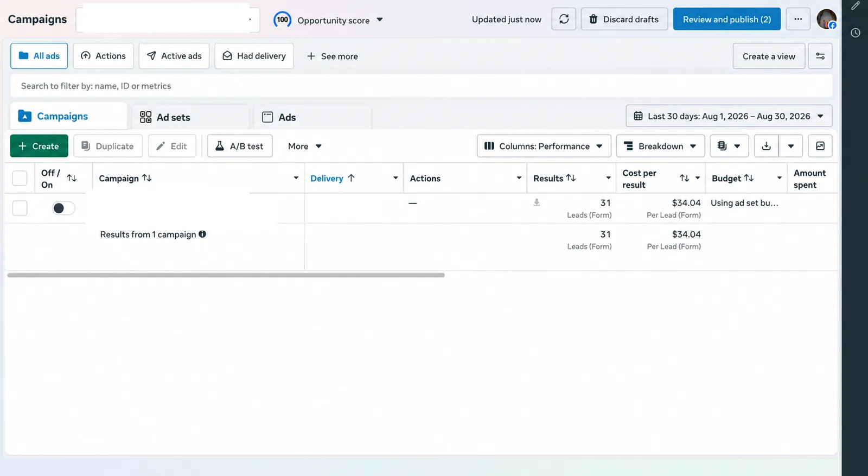
Task: Select the Had delivery view filter
Action: 254,56
